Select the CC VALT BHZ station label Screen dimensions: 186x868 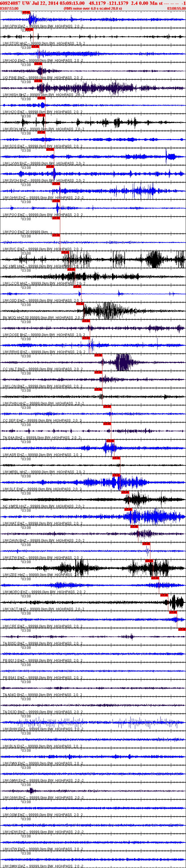(43, 369)
